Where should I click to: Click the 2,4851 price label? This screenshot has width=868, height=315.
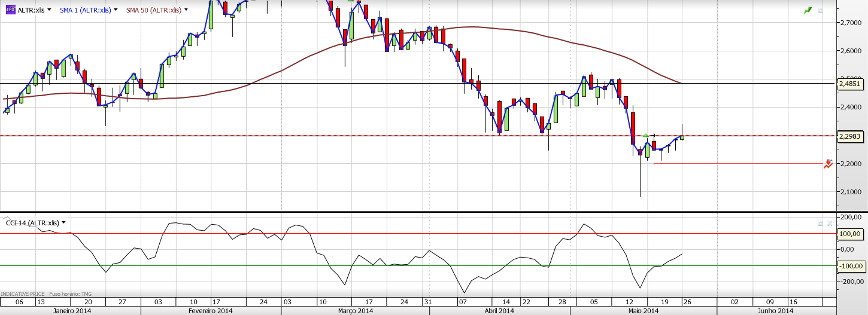tap(850, 84)
